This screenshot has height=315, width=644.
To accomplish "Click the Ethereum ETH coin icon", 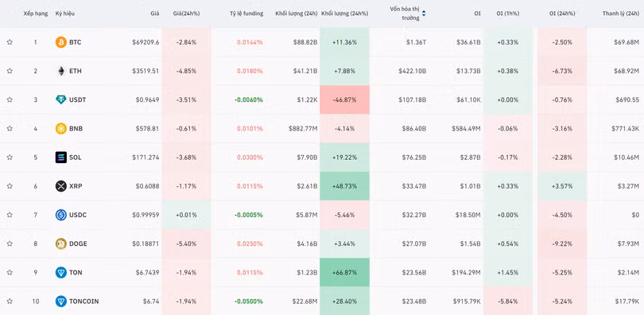I will tap(60, 71).
